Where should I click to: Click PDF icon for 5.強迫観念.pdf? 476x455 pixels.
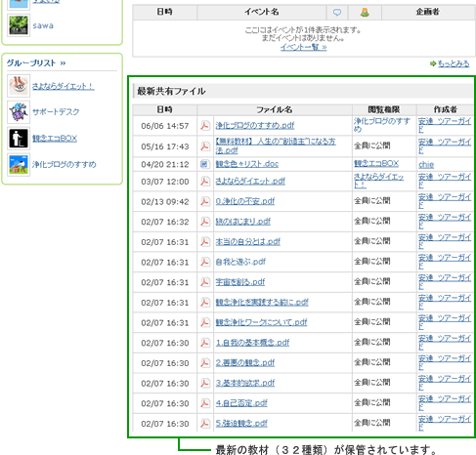pyautogui.click(x=205, y=423)
